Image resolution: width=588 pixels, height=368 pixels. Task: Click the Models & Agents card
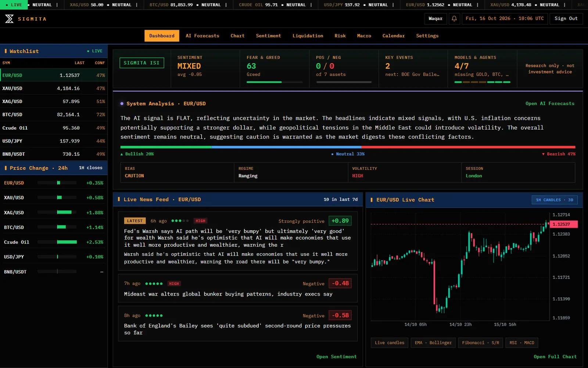pyautogui.click(x=482, y=69)
